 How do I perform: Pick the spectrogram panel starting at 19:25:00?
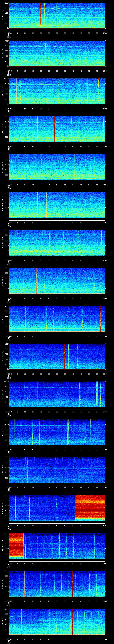(57, 357)
